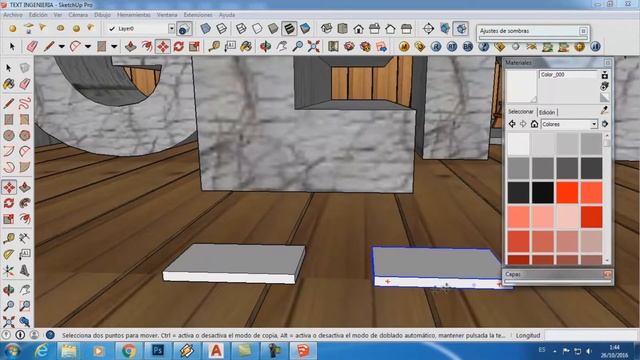Select the active Move tool in the top toolbar
Screen dimensions: 640x360
pyautogui.click(x=162, y=47)
